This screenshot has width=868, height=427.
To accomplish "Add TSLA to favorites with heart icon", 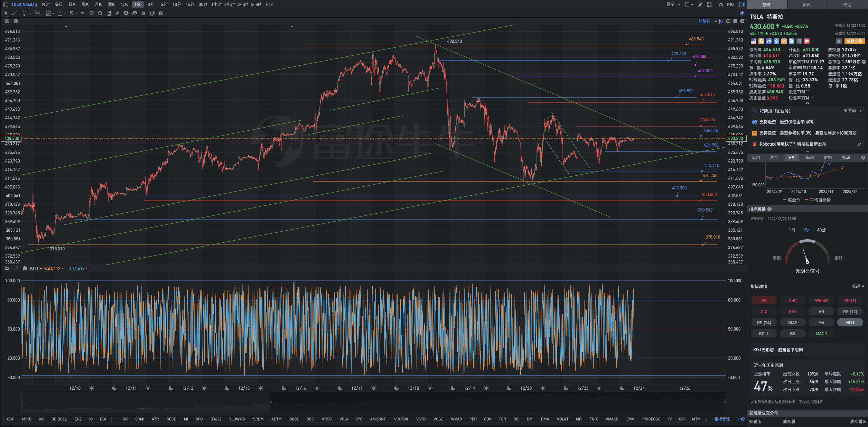I will tap(807, 41).
